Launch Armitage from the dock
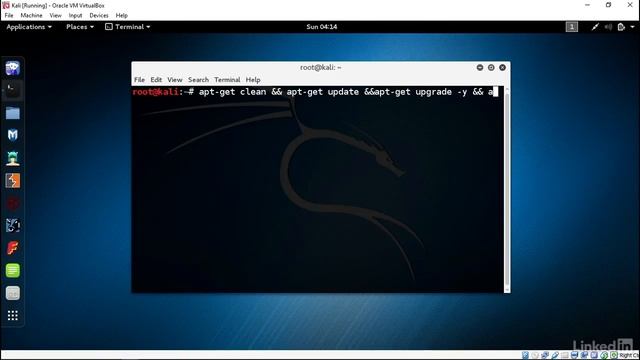Screen dimensions: 640x360 tap(13, 158)
